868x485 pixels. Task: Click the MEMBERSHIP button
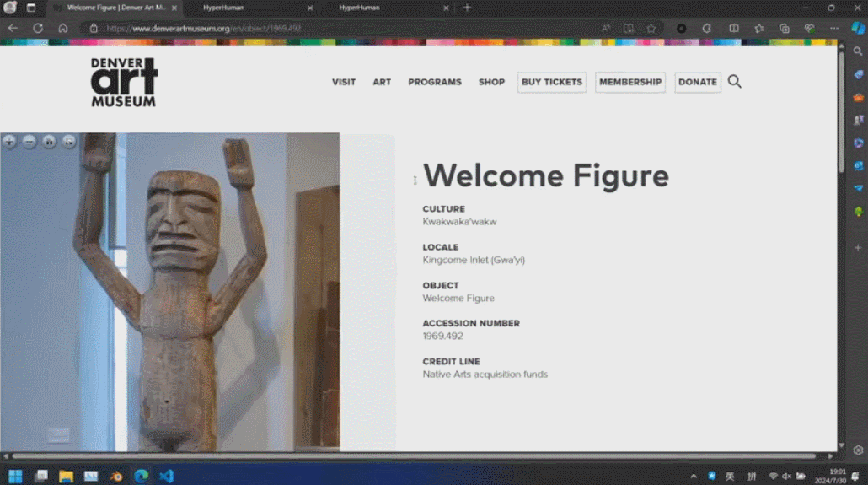pos(630,82)
